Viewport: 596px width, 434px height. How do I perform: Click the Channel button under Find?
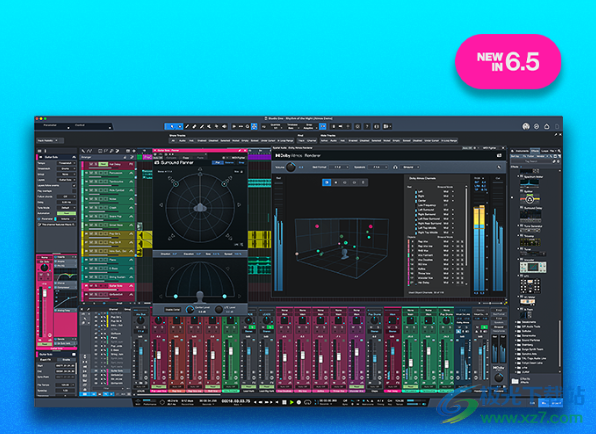coord(311,141)
